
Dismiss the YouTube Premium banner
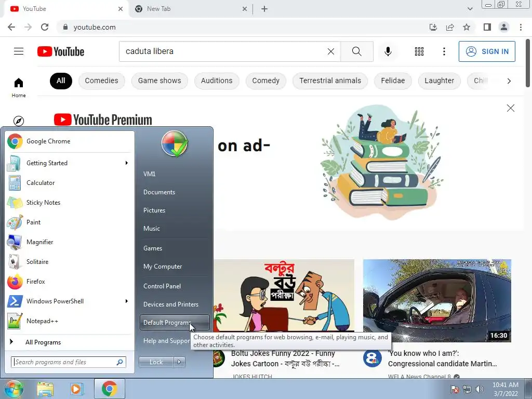pos(510,108)
